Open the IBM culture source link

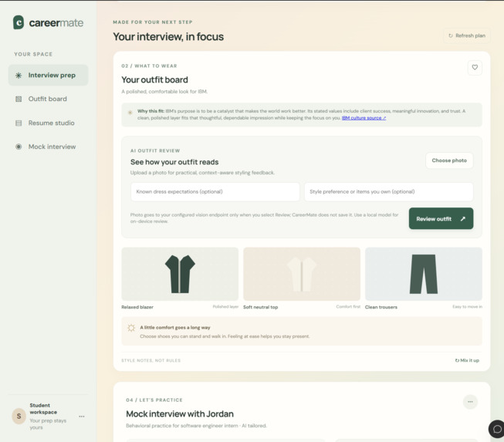pos(364,118)
